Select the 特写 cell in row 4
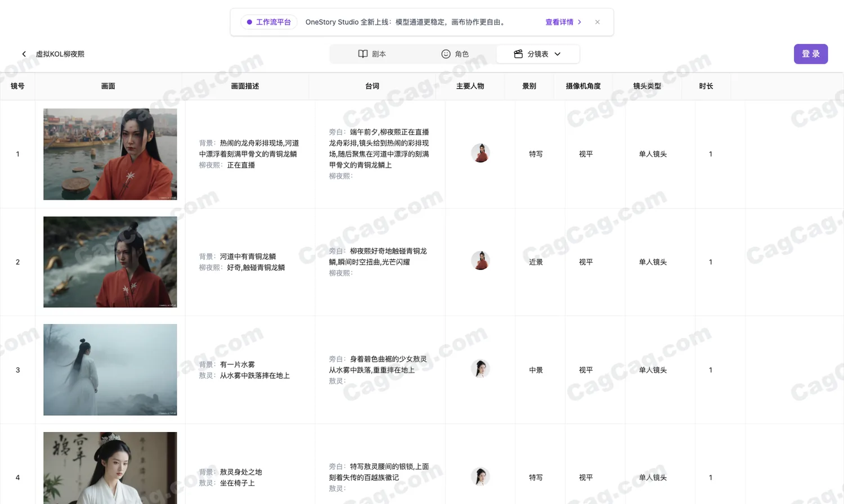This screenshot has width=844, height=504. coord(536,478)
